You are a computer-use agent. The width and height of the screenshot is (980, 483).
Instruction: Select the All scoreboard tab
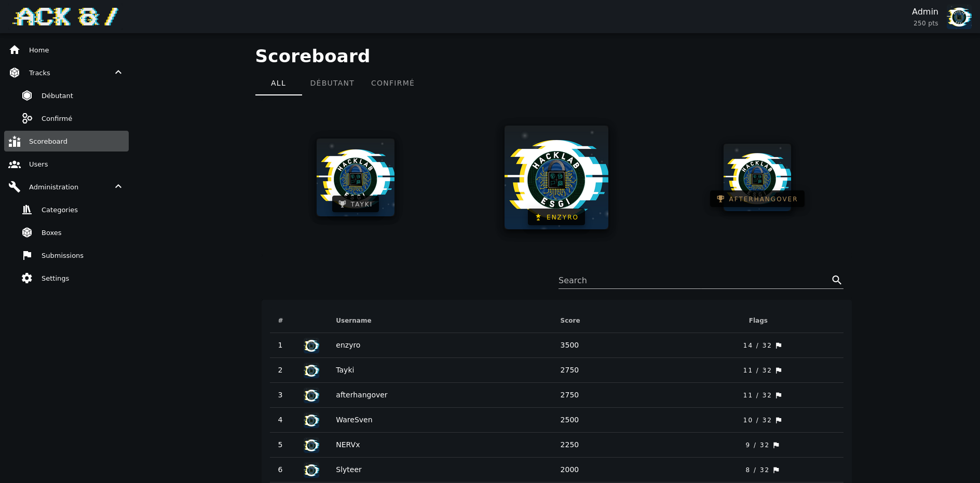click(x=278, y=83)
